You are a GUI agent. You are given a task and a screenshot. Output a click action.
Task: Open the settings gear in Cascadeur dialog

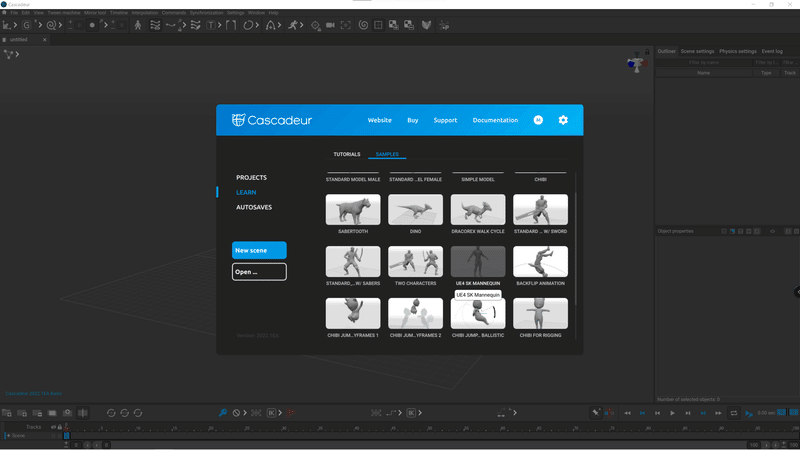coord(563,120)
